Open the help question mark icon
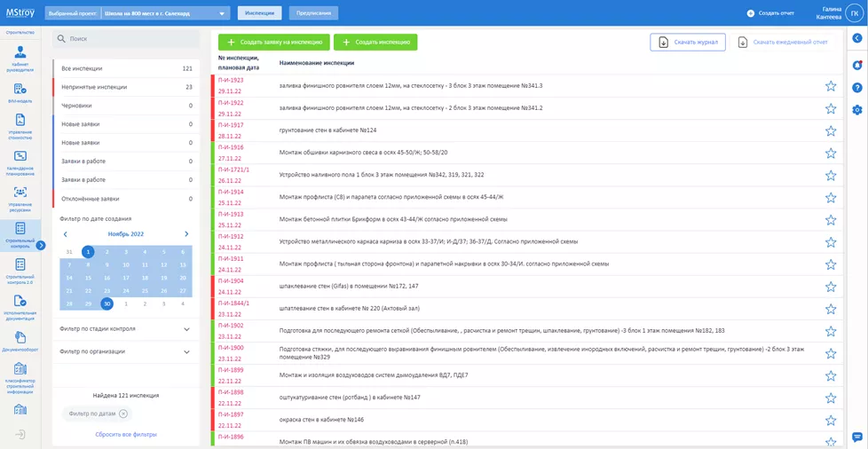The width and height of the screenshot is (868, 449). point(856,87)
